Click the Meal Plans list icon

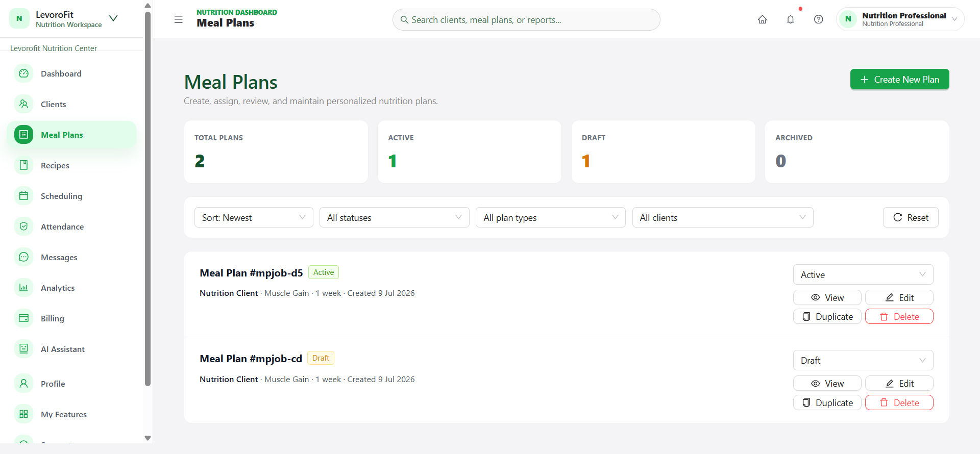pyautogui.click(x=23, y=135)
